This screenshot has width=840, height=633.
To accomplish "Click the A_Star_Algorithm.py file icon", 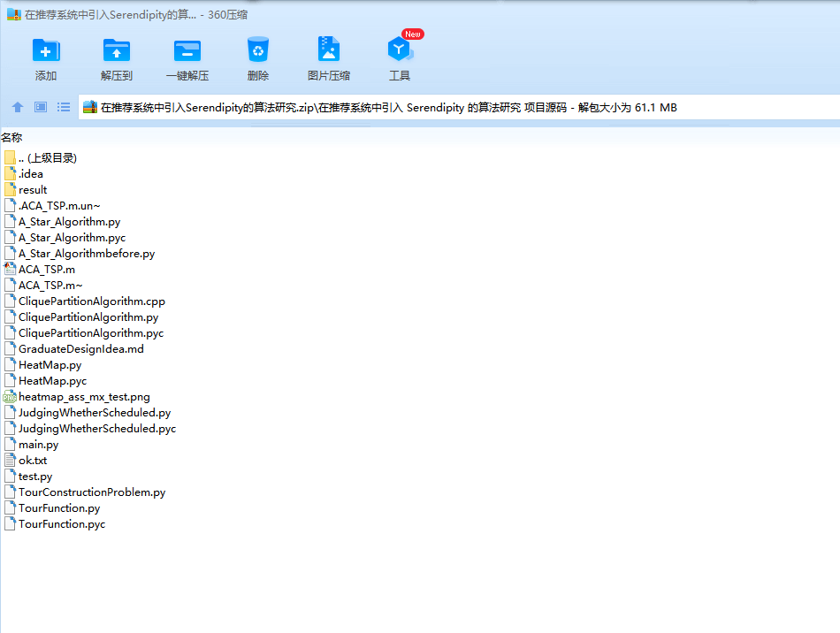I will [x=10, y=221].
